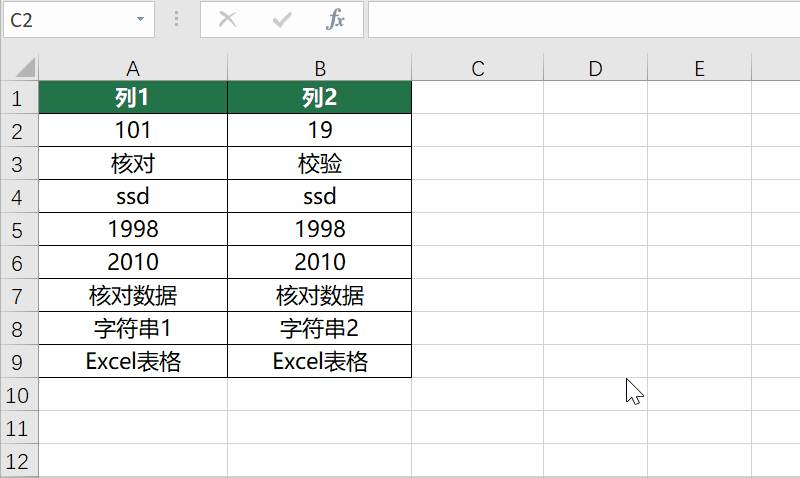Click the three-dot name box resize handle
Image resolution: width=800 pixels, height=478 pixels.
177,20
